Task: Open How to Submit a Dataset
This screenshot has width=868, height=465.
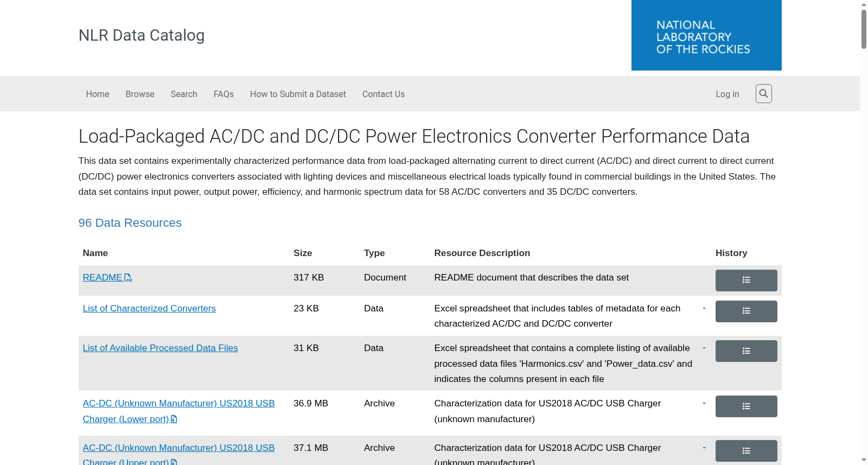Action: click(298, 94)
